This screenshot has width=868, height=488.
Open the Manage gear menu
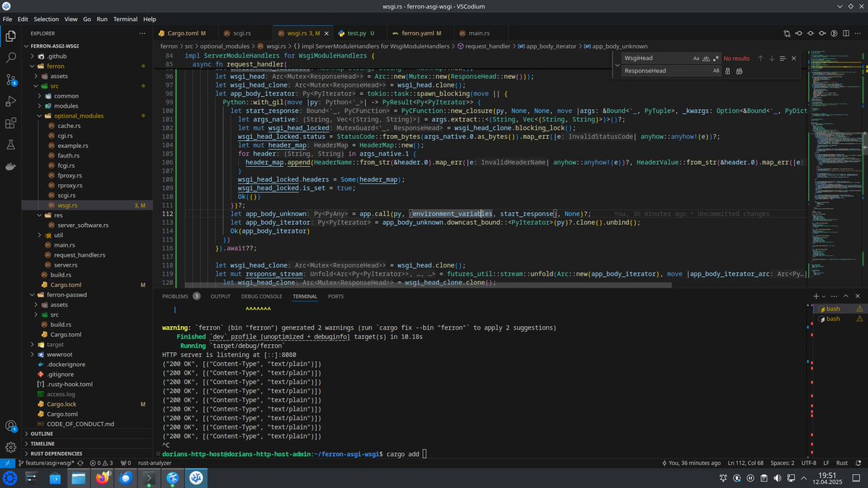coord(11,448)
